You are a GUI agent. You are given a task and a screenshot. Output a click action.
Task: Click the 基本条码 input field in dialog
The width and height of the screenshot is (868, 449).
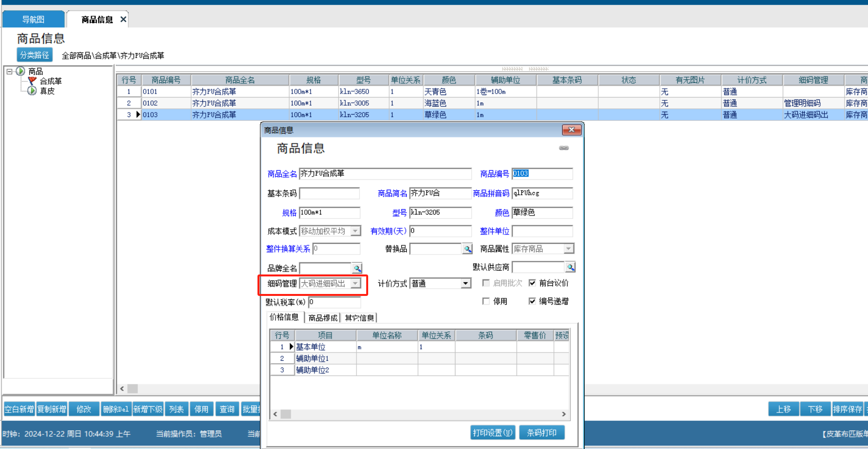click(329, 194)
